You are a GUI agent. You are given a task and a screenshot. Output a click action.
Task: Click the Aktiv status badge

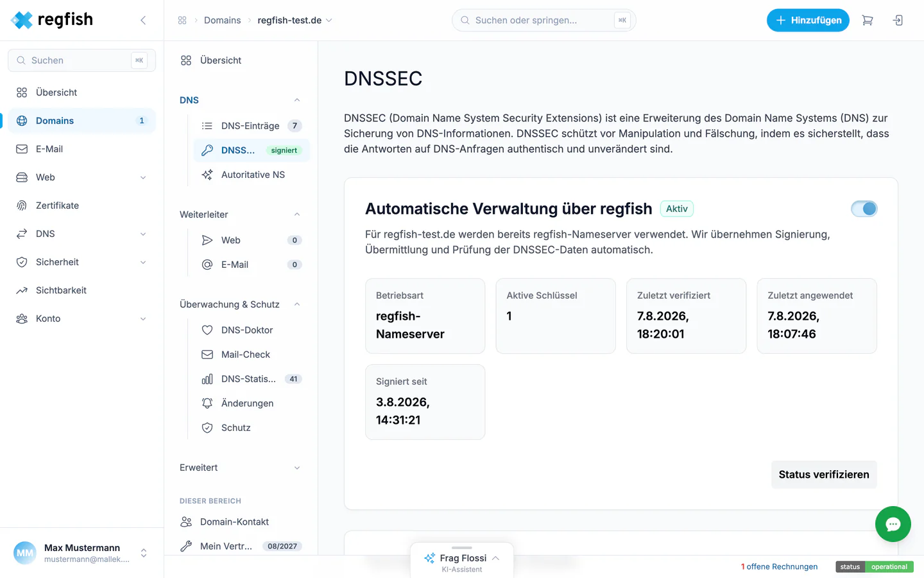pos(677,209)
